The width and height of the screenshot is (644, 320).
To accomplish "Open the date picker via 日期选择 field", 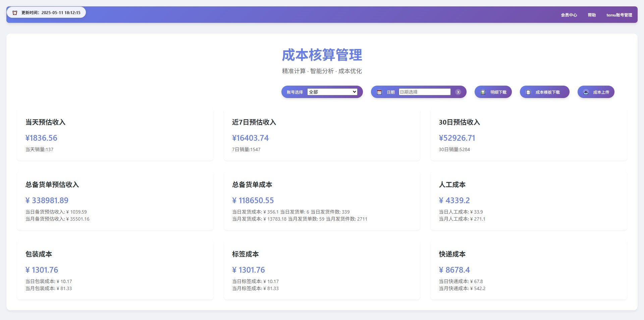I will click(x=425, y=92).
